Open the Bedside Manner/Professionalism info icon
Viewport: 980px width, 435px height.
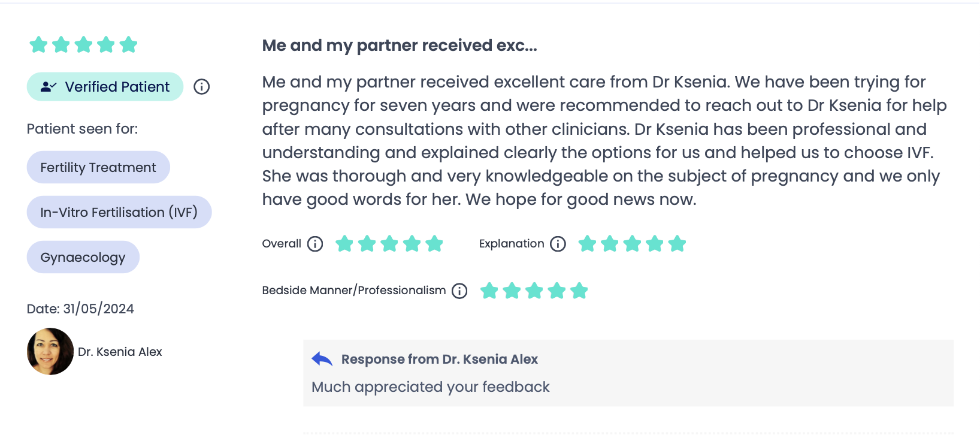[x=459, y=291]
